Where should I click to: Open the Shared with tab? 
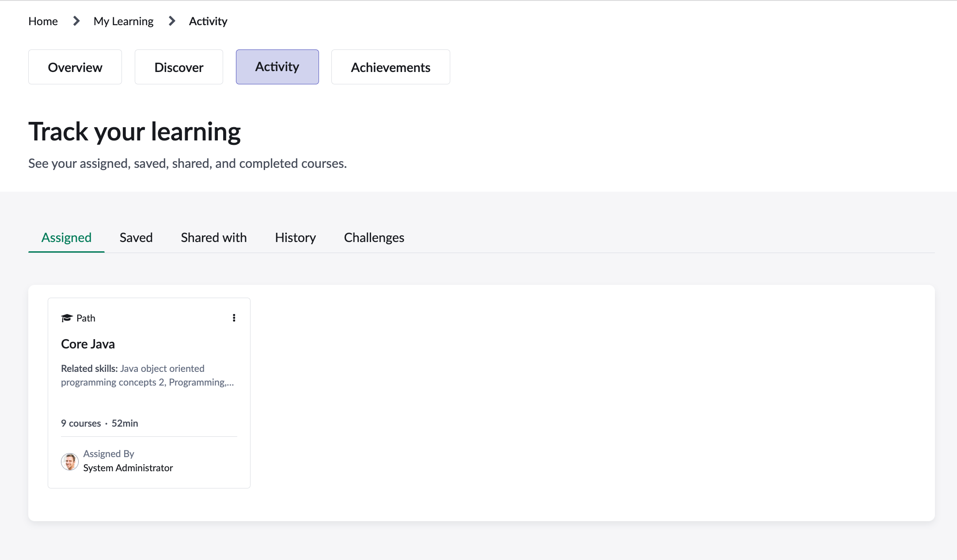[214, 238]
